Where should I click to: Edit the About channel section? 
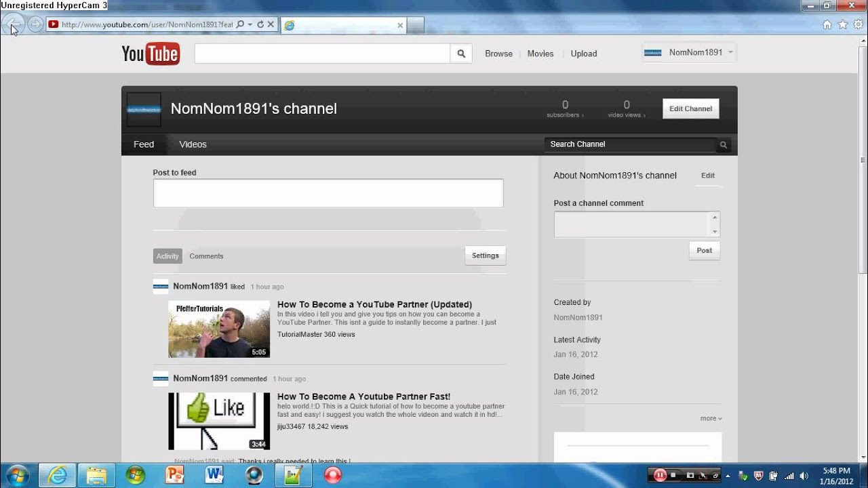pyautogui.click(x=707, y=176)
